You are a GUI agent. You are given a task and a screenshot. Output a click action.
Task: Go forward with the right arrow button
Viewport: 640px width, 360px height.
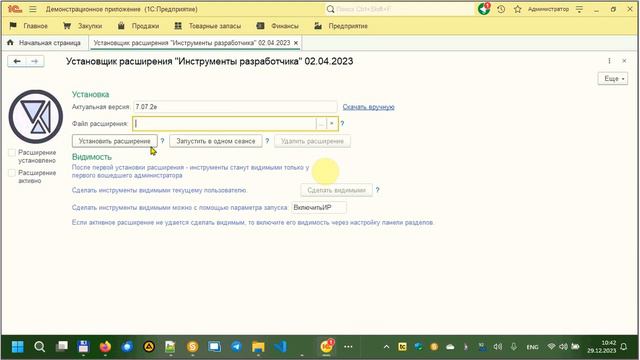pyautogui.click(x=35, y=61)
